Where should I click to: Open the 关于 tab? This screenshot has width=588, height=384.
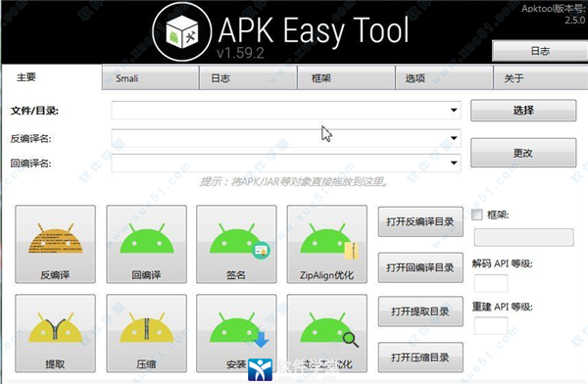541,78
